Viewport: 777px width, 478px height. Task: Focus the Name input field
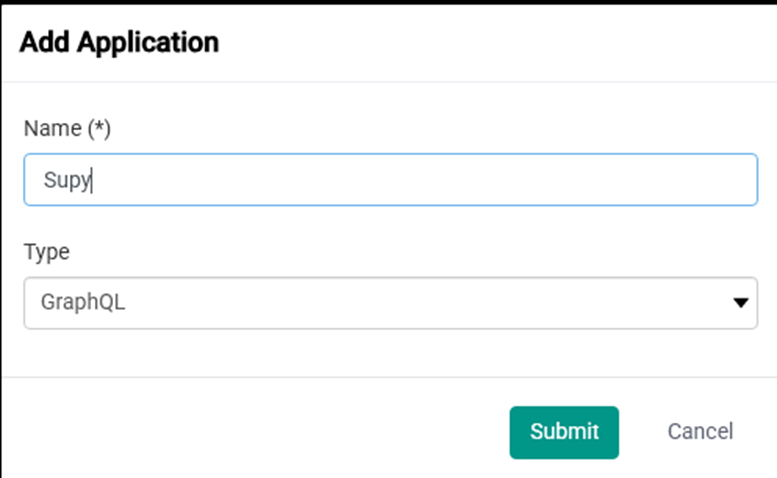pyautogui.click(x=390, y=180)
